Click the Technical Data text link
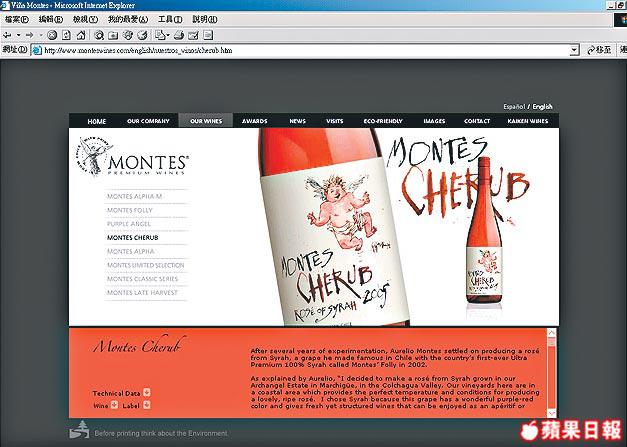Image resolution: width=627 pixels, height=447 pixels. 116,393
